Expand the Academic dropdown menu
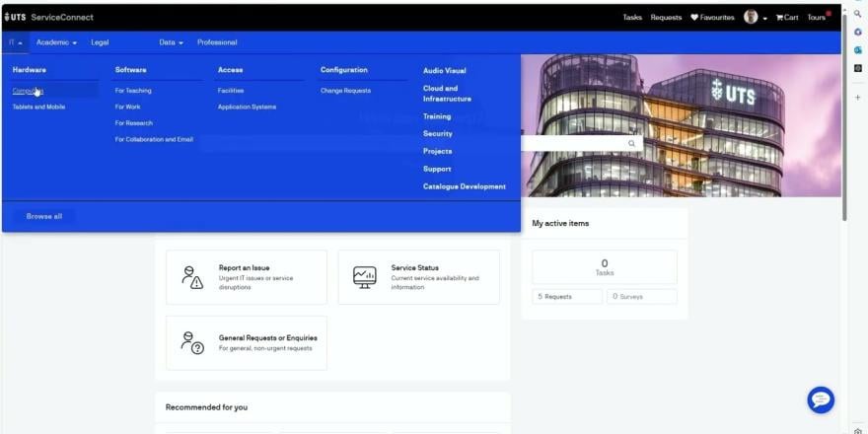 pyautogui.click(x=56, y=42)
